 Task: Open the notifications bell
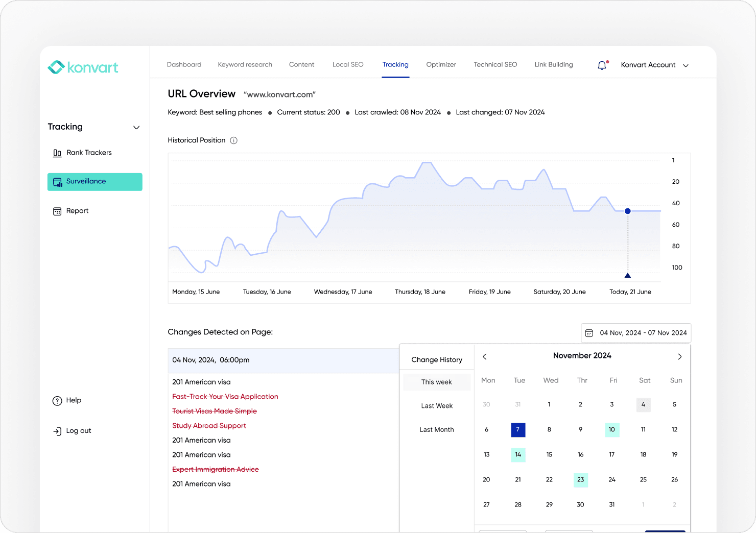[602, 65]
